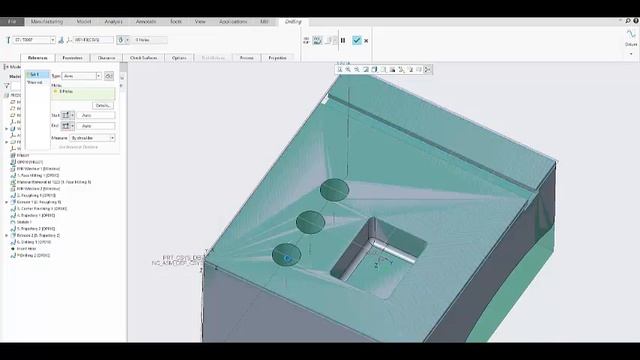This screenshot has width=640, height=360.
Task: Open the Check Surfaces dashboard tab
Action: tap(143, 58)
